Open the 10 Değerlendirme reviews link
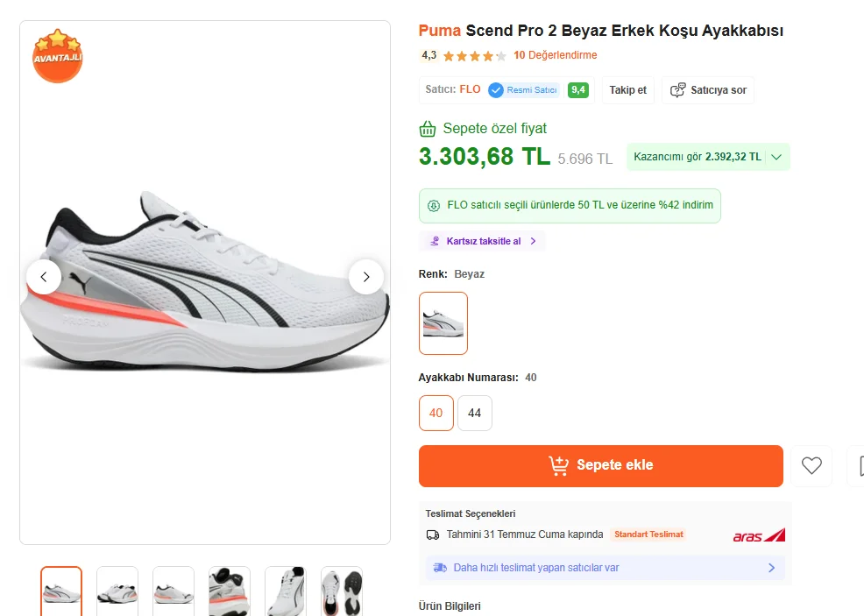 555,55
